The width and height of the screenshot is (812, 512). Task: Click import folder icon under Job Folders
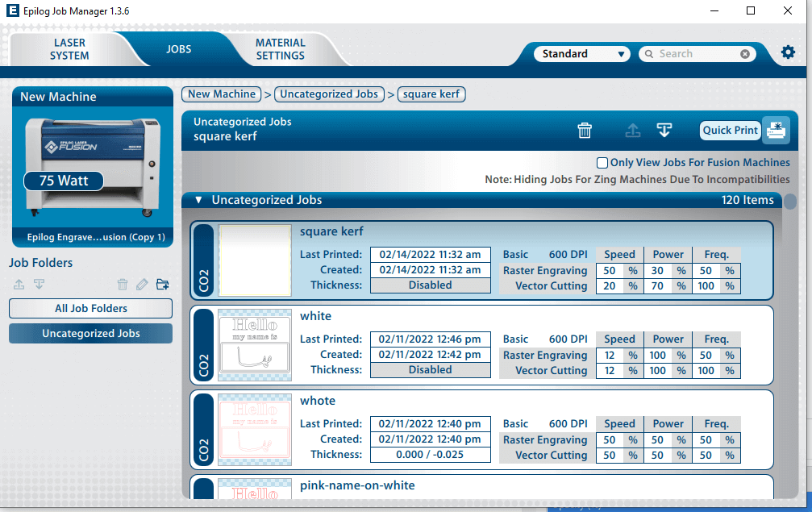click(39, 284)
